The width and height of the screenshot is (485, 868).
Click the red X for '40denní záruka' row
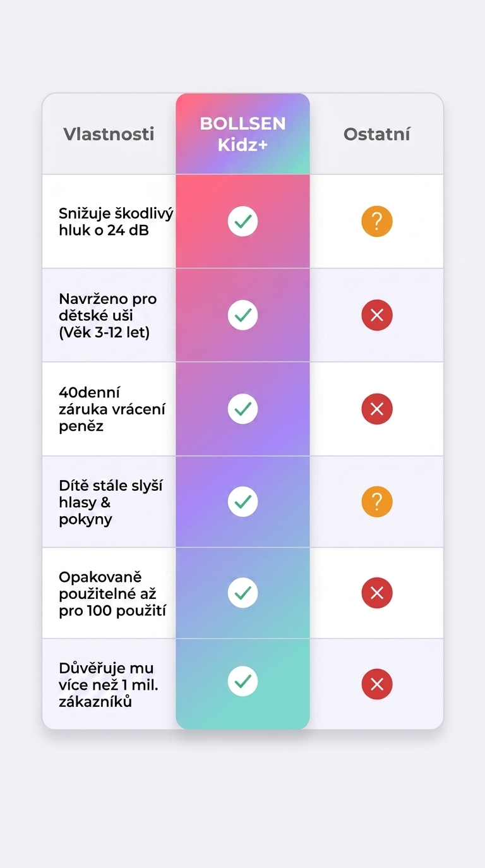[x=377, y=409]
